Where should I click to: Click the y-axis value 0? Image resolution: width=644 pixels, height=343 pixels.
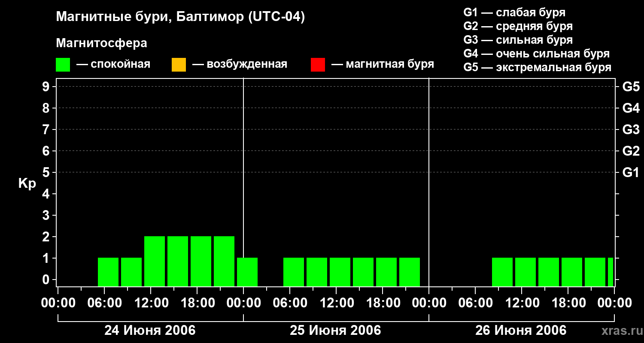tap(47, 280)
